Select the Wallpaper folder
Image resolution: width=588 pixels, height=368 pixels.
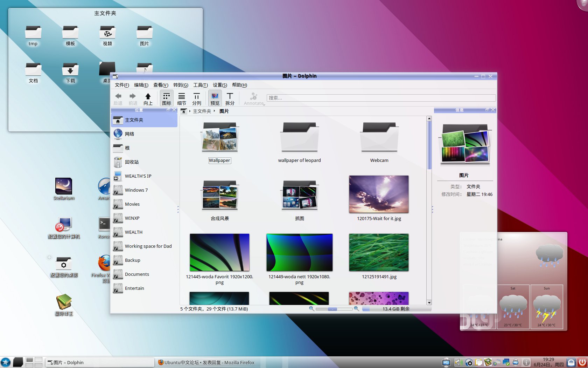click(x=219, y=142)
